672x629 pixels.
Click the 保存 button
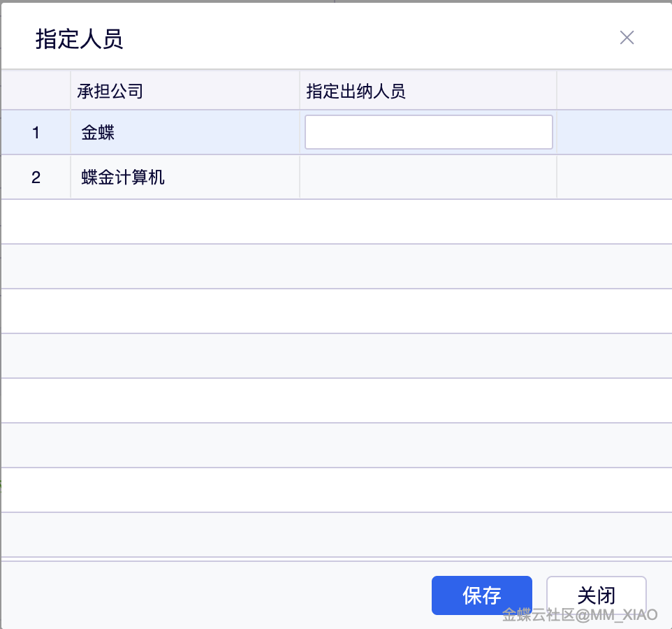click(482, 595)
